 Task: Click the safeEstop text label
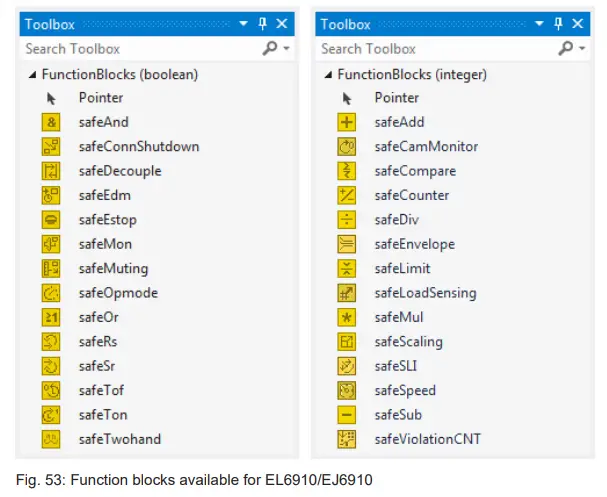(108, 220)
